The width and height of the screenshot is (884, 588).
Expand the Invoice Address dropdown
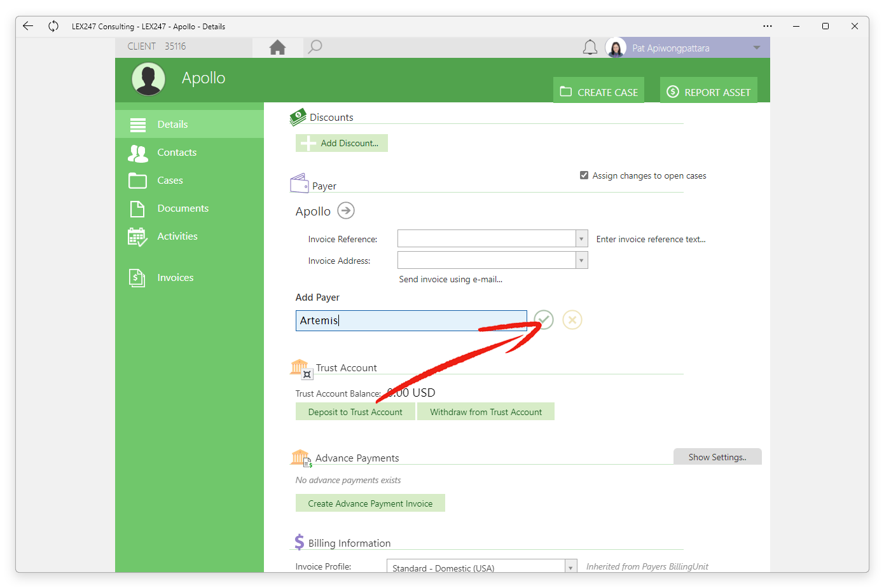point(581,261)
